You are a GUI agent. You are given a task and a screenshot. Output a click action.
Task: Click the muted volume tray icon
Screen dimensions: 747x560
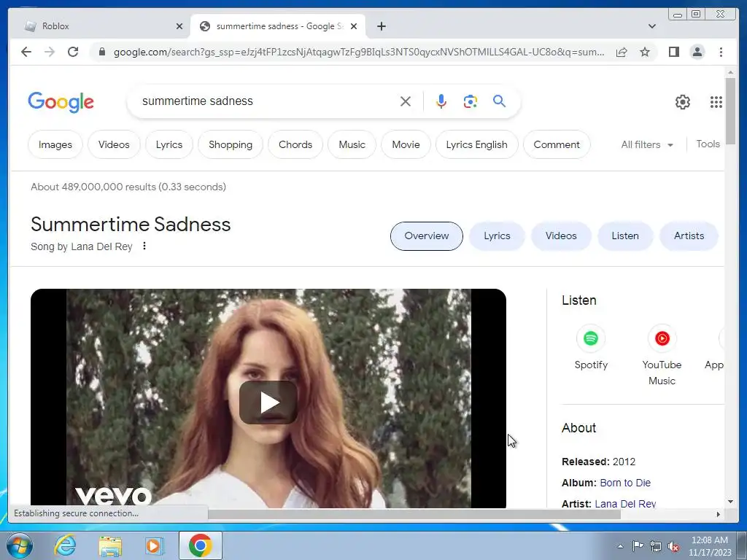coord(673,546)
